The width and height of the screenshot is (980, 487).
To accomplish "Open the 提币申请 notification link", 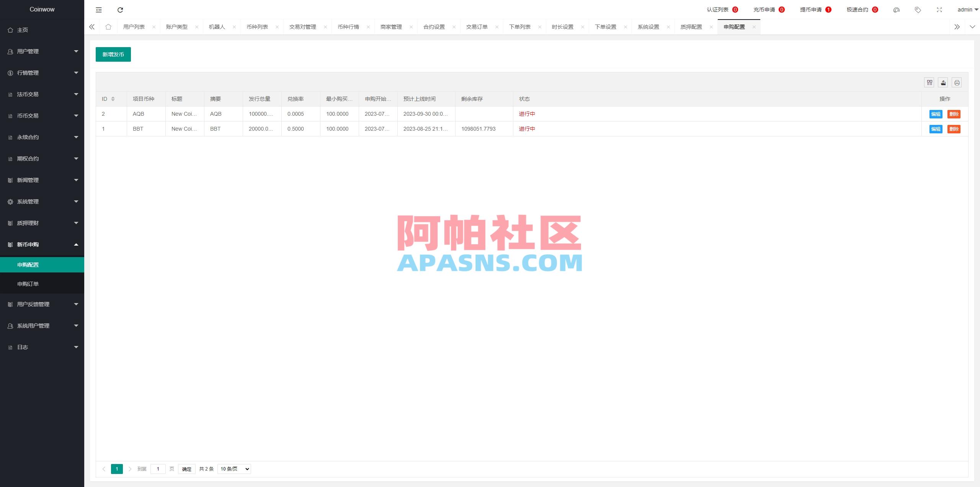I will [x=816, y=10].
